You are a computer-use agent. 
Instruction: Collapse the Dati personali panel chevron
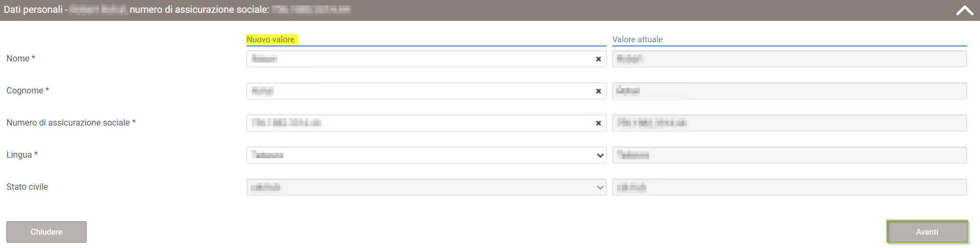click(964, 11)
